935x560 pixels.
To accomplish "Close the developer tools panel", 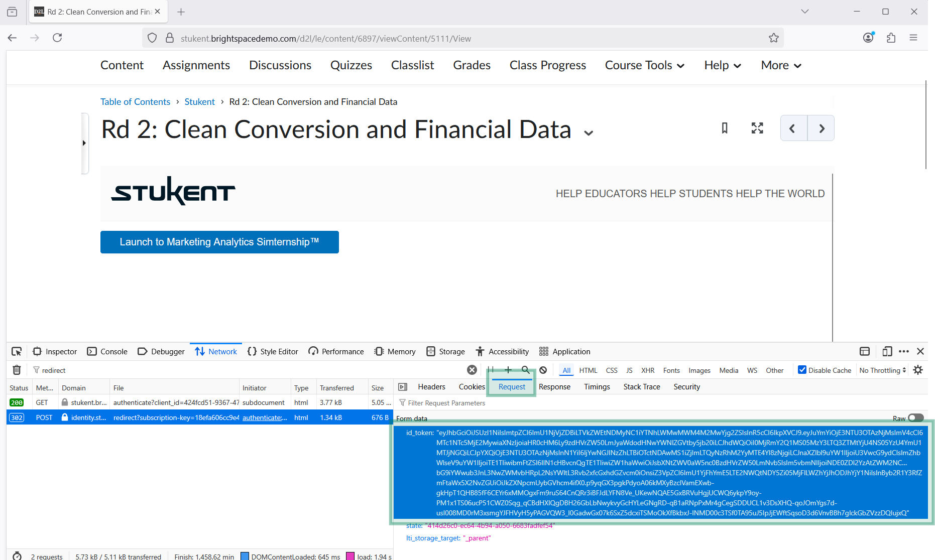I will tap(920, 351).
